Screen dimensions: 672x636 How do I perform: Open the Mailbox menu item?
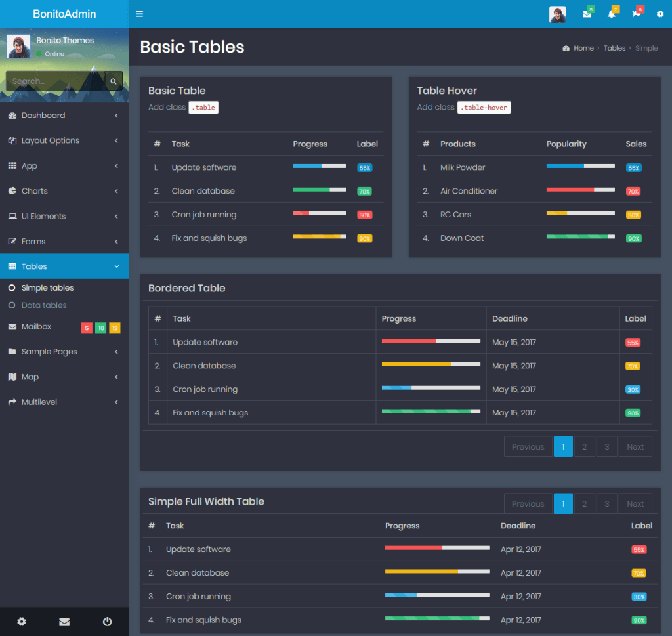click(x=64, y=327)
